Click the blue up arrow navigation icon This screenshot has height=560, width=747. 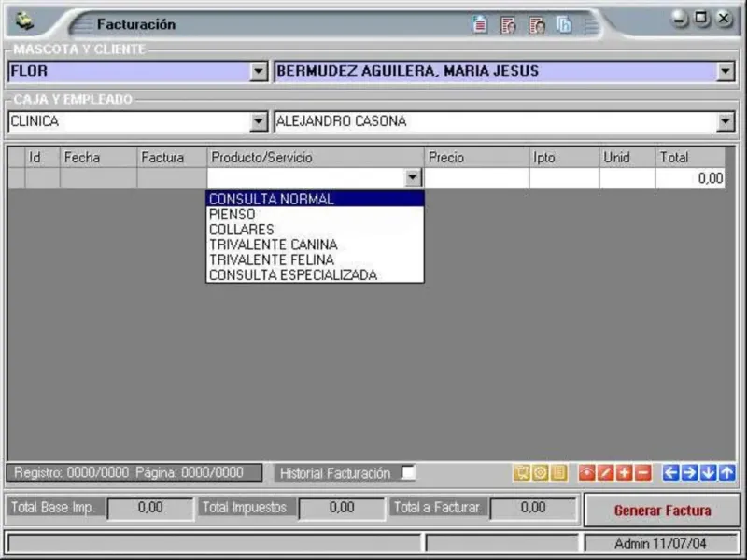(x=727, y=473)
